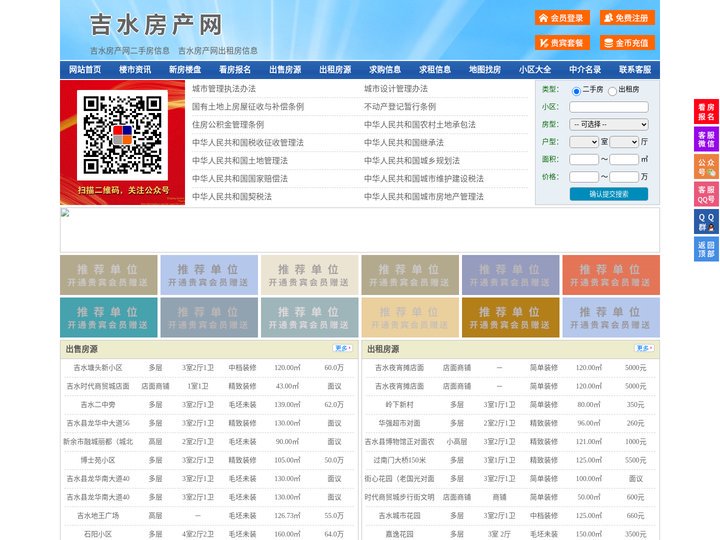Click the 返回顶部 back-to-top widget
This screenshot has width=720, height=540.
706,249
